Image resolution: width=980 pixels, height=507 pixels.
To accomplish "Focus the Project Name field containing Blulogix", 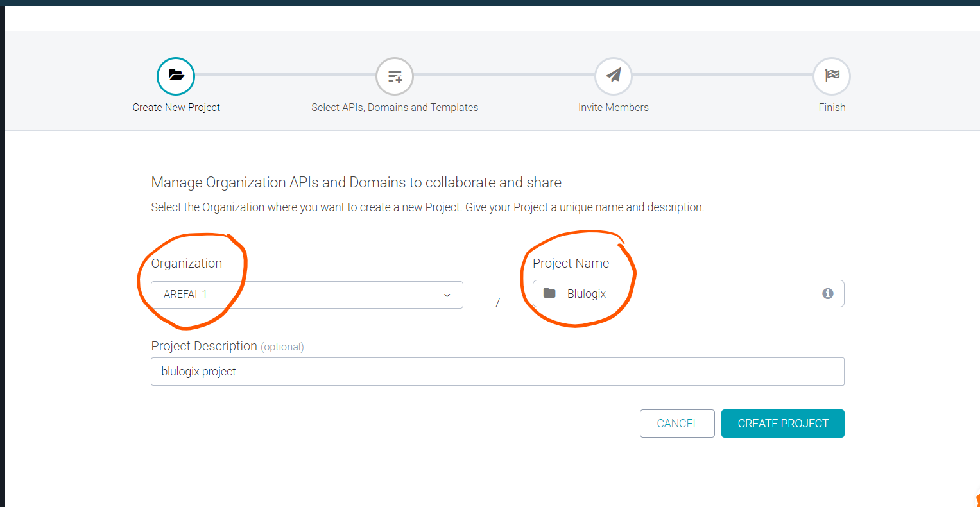I will [687, 294].
